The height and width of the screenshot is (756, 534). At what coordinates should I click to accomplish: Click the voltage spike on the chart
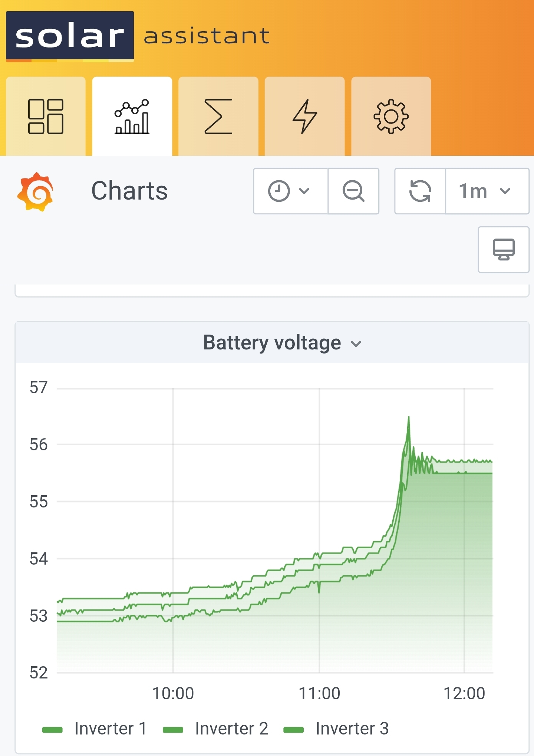coord(409,418)
